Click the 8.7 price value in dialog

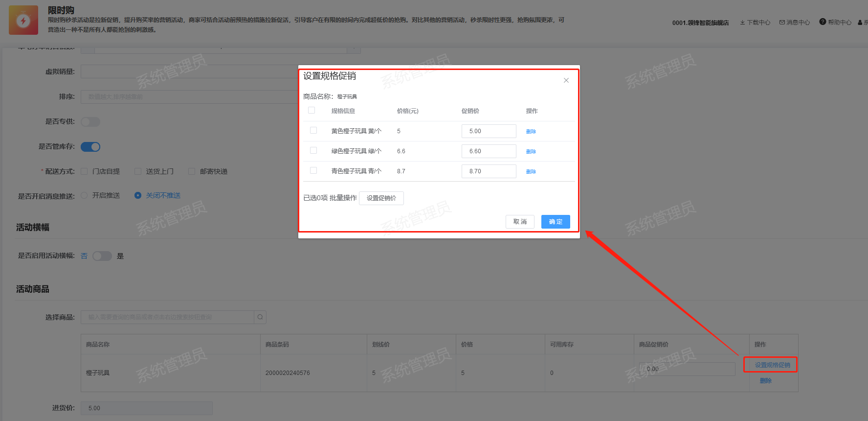click(x=401, y=171)
